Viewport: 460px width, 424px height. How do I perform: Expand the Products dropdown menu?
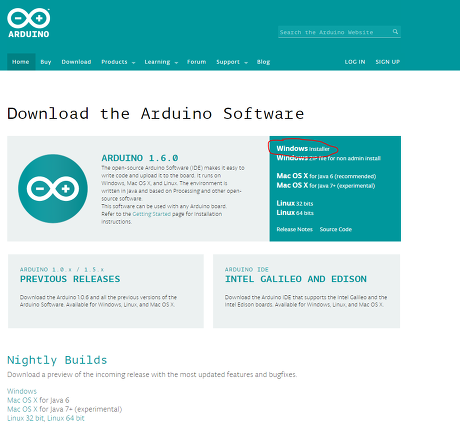pos(118,62)
